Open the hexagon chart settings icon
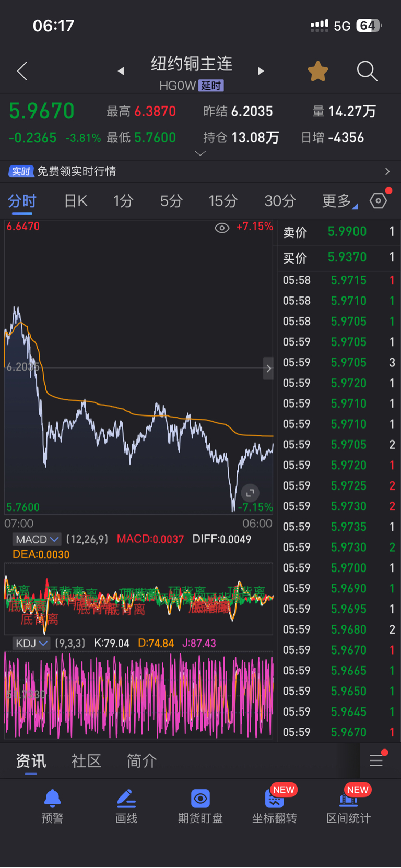Image resolution: width=401 pixels, height=868 pixels. point(379,200)
